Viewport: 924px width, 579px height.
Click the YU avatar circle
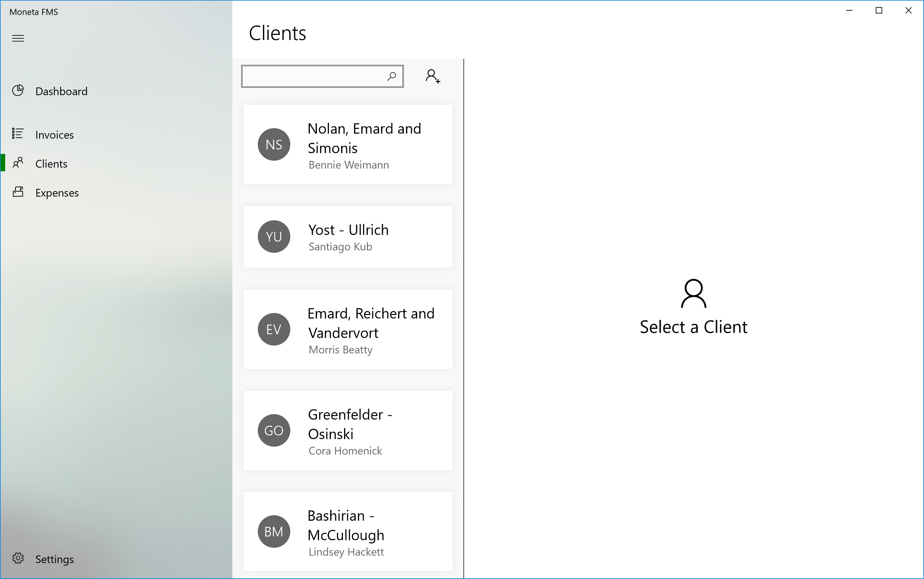pyautogui.click(x=274, y=236)
